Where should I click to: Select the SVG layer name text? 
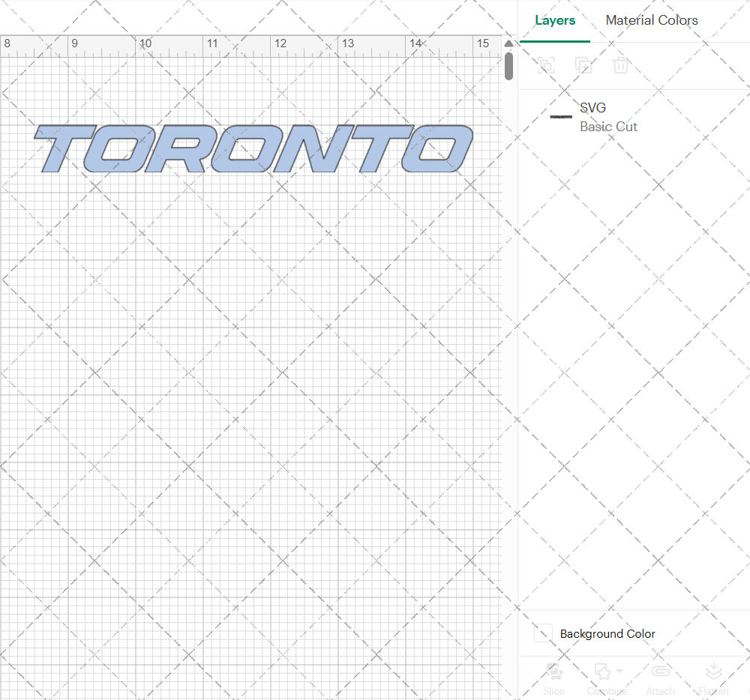click(x=592, y=107)
